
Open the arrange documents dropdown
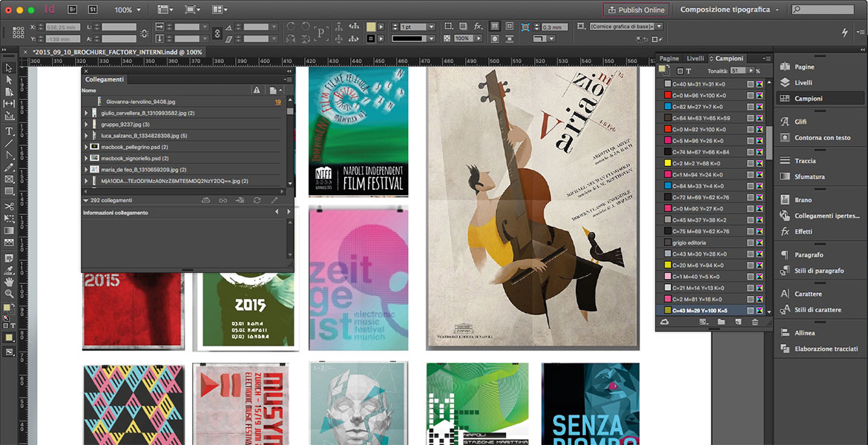219,10
